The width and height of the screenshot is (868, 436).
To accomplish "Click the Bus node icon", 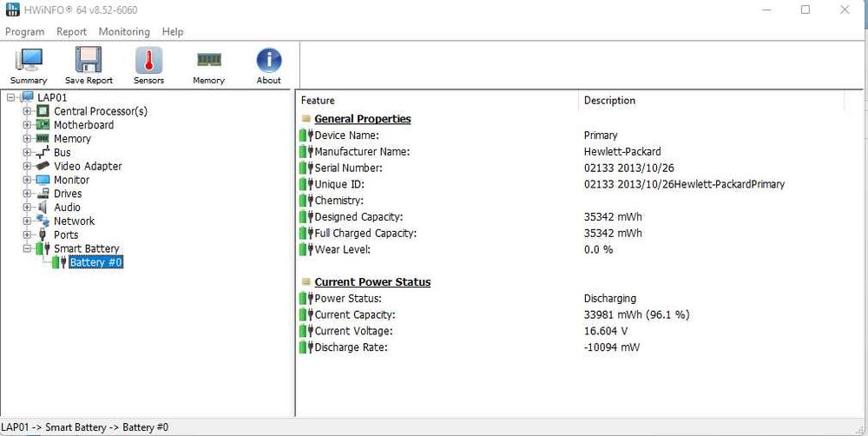I will [43, 152].
